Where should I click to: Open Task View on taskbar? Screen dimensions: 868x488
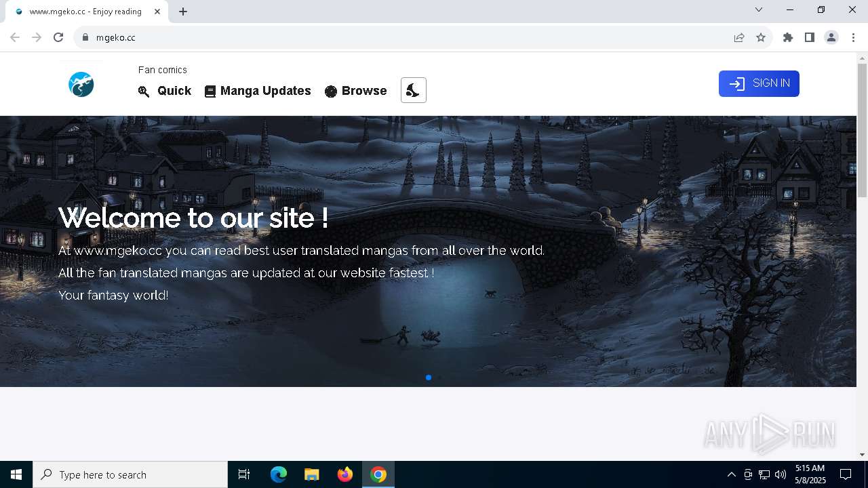point(244,474)
